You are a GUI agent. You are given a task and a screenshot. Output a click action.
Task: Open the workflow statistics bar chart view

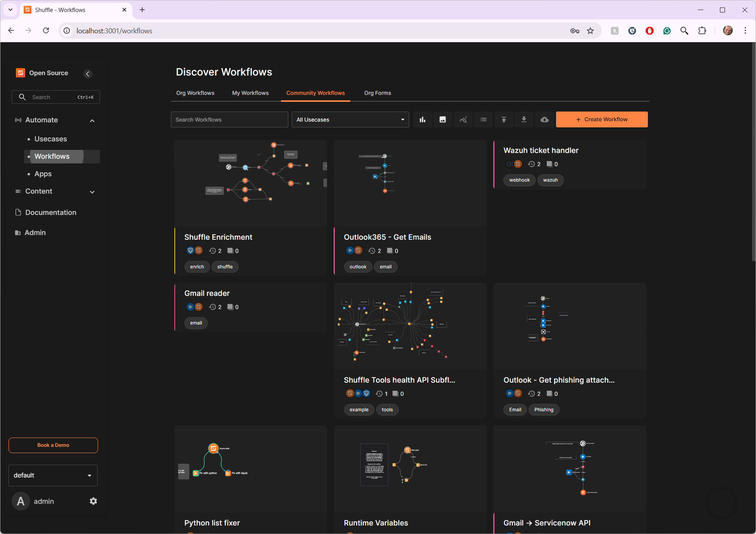click(422, 119)
